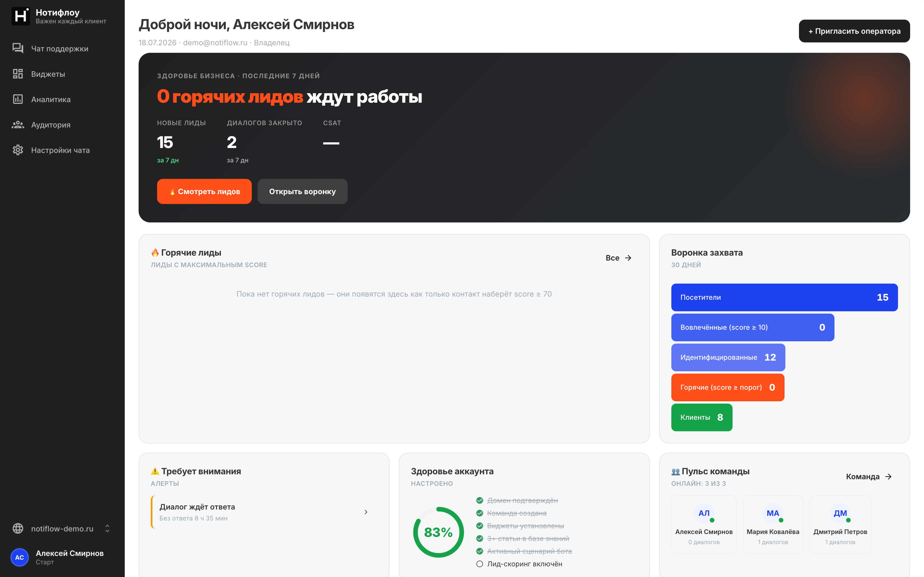Viewport: 924px width, 577px height.
Task: Open the Настройки чата gear icon
Action: (18, 150)
